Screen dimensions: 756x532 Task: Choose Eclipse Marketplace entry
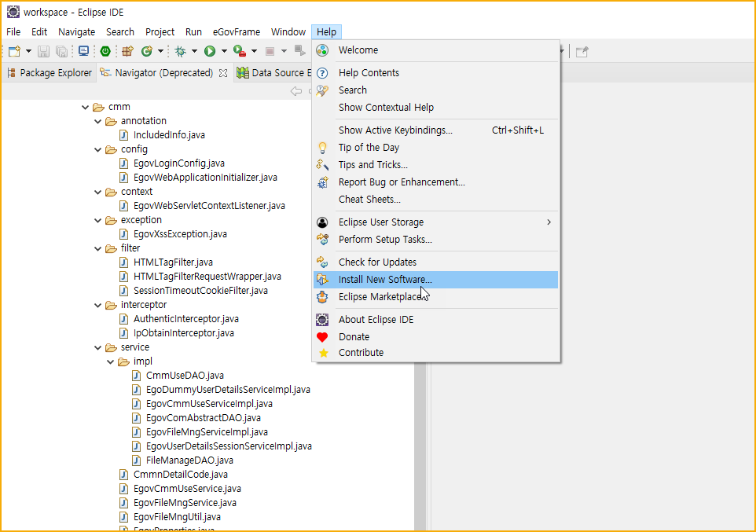[436, 297]
